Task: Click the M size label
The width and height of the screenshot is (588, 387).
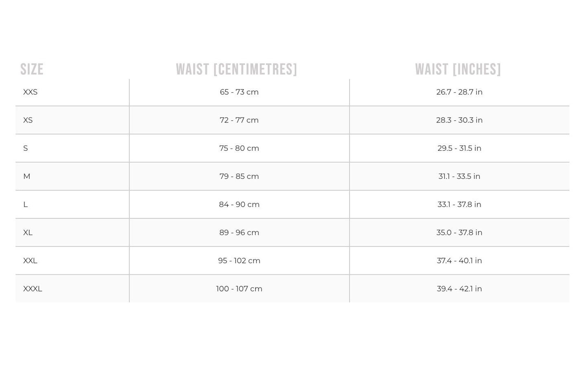Action: click(27, 176)
